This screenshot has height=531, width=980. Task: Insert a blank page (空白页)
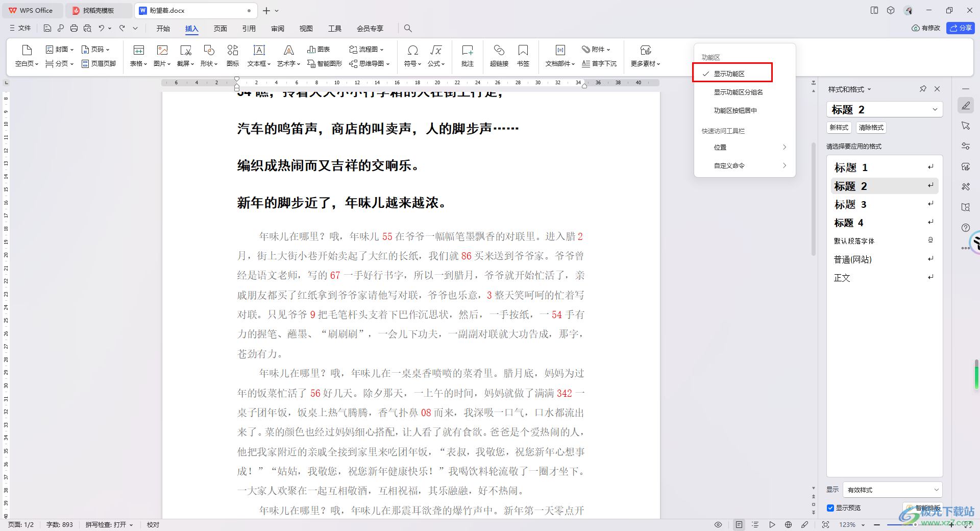[27, 56]
